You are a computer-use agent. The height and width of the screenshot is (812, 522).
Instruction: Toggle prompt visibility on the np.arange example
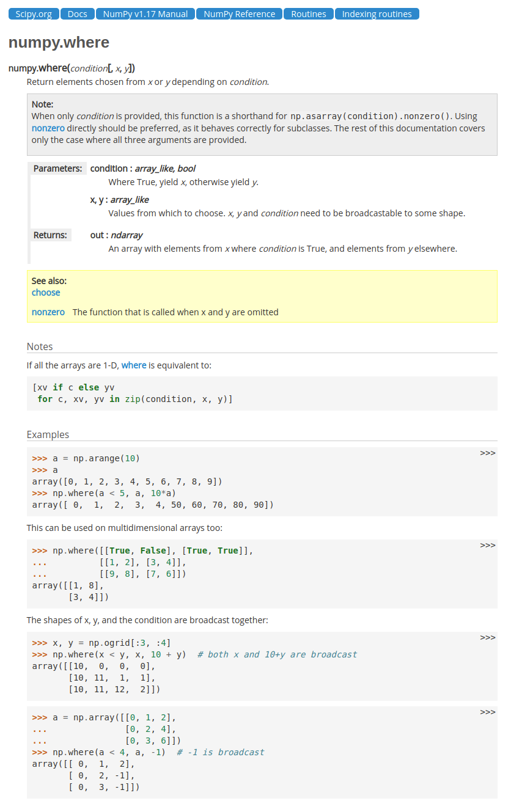[487, 453]
